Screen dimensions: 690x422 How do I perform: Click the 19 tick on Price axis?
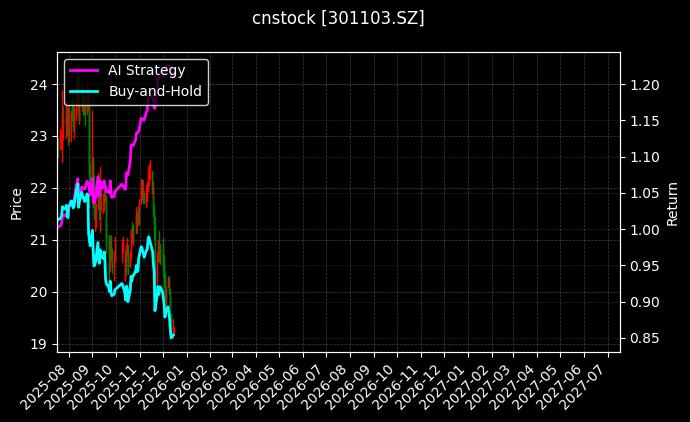point(40,344)
